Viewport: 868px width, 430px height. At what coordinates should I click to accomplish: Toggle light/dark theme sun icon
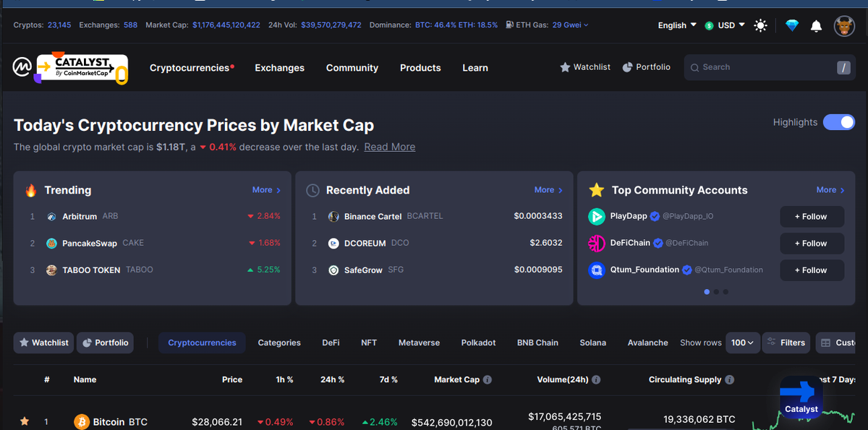tap(760, 26)
